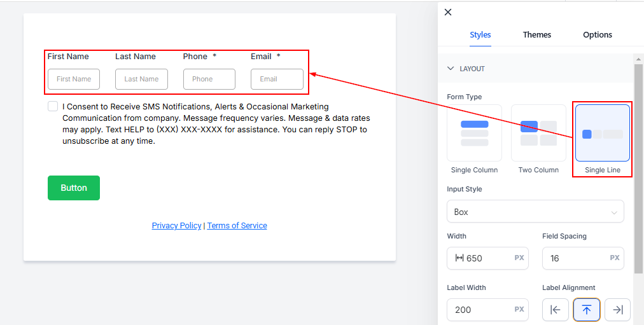Click the Field Spacing value field

575,258
